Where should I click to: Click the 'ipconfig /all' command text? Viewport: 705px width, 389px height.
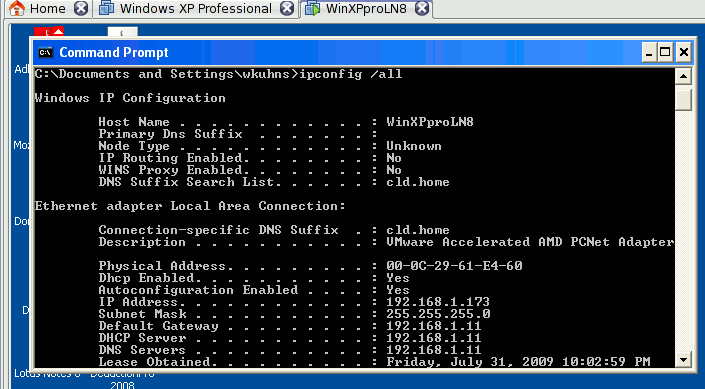351,74
